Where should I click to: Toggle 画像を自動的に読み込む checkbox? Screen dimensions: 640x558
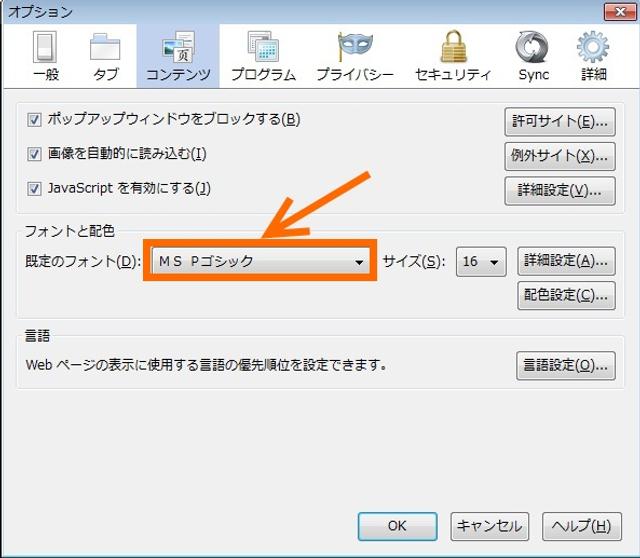[x=34, y=154]
